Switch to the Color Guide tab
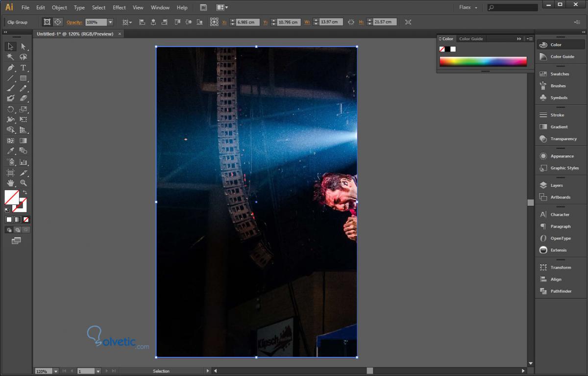 (471, 39)
